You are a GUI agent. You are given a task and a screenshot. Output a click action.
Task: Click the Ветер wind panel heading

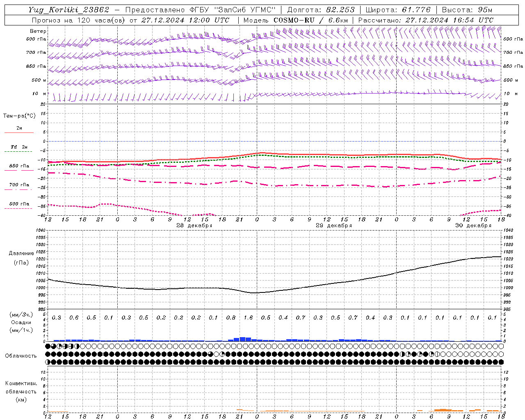(x=38, y=31)
